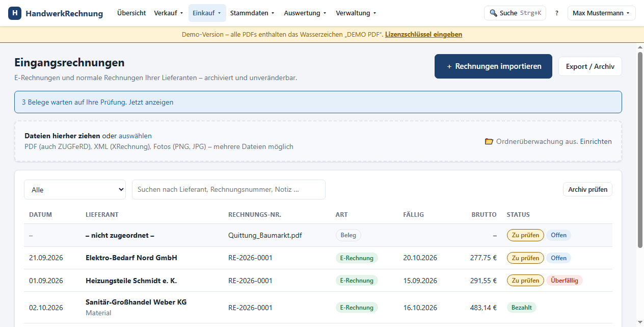Select Heizungsteile Schmidt e. K. supplier
Image resolution: width=644 pixels, height=327 pixels.
[131, 281]
